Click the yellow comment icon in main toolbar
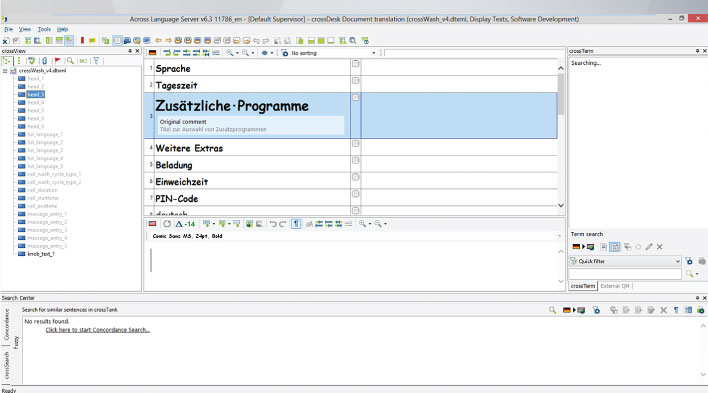This screenshot has height=393, width=708. coord(92,41)
